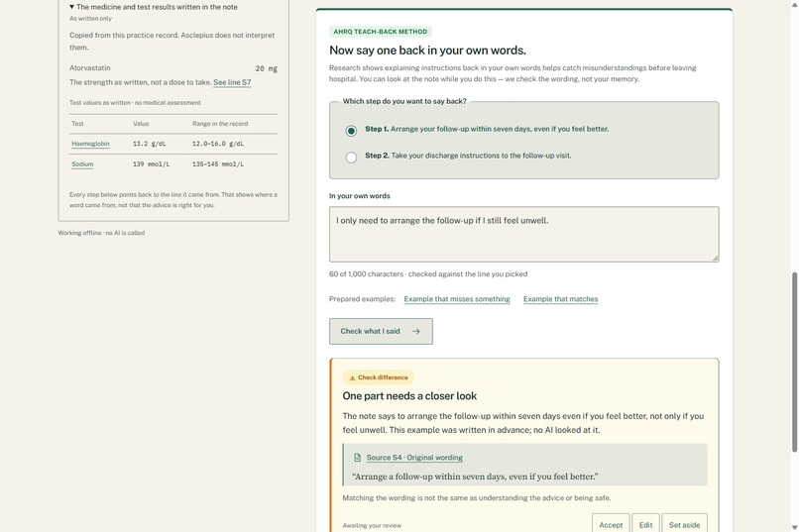Click the warning icon in Check difference badge
This screenshot has height=532, width=799.
click(x=352, y=377)
